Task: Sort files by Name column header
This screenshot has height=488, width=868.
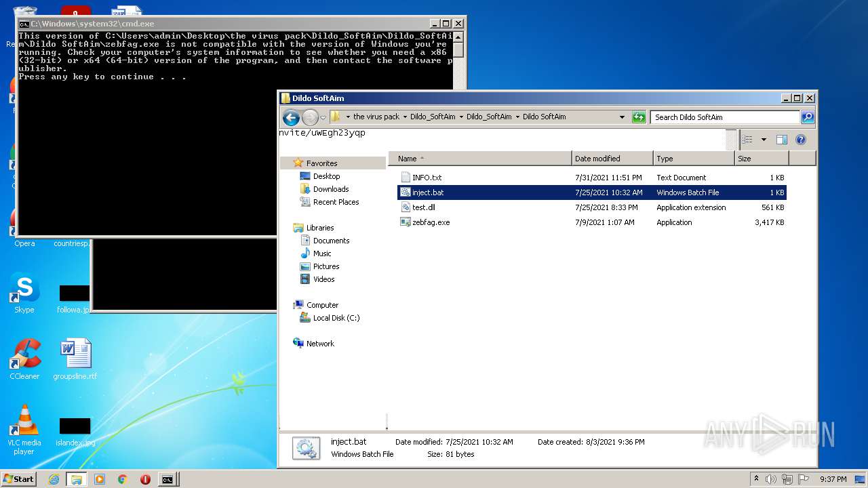Action: [x=480, y=159]
